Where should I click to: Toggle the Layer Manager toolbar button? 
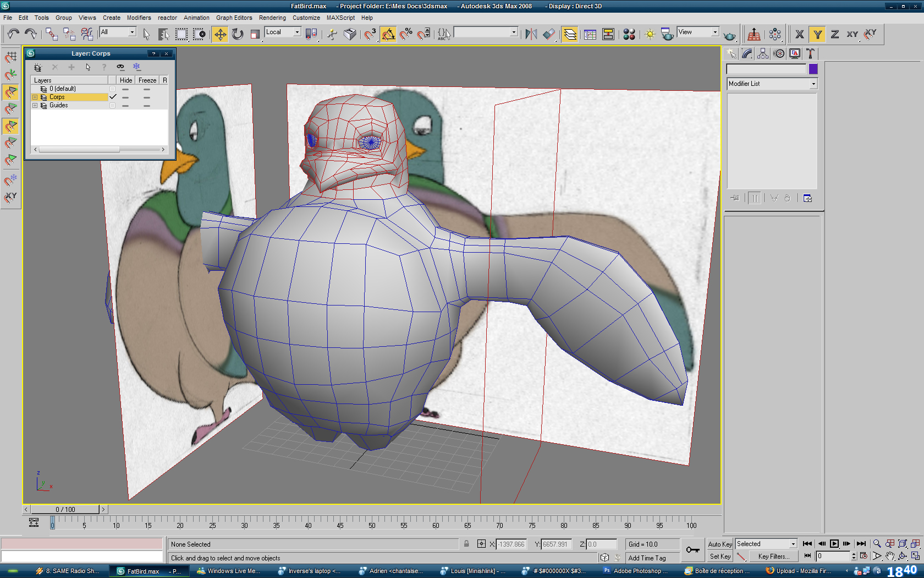pos(570,34)
